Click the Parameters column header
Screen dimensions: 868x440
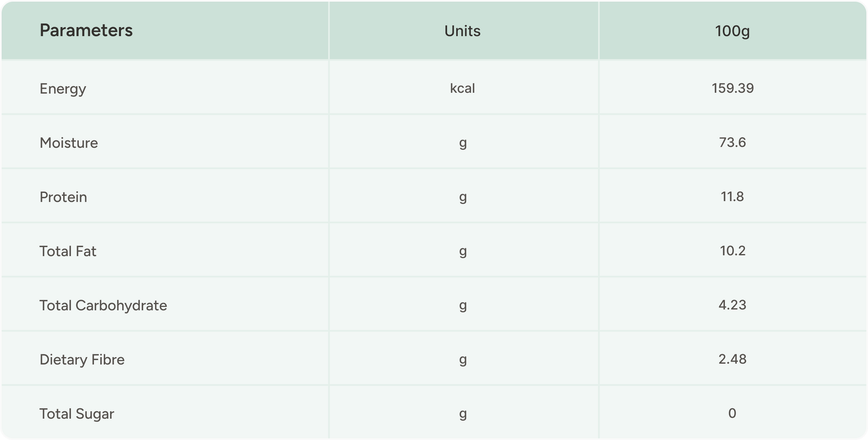click(x=86, y=30)
